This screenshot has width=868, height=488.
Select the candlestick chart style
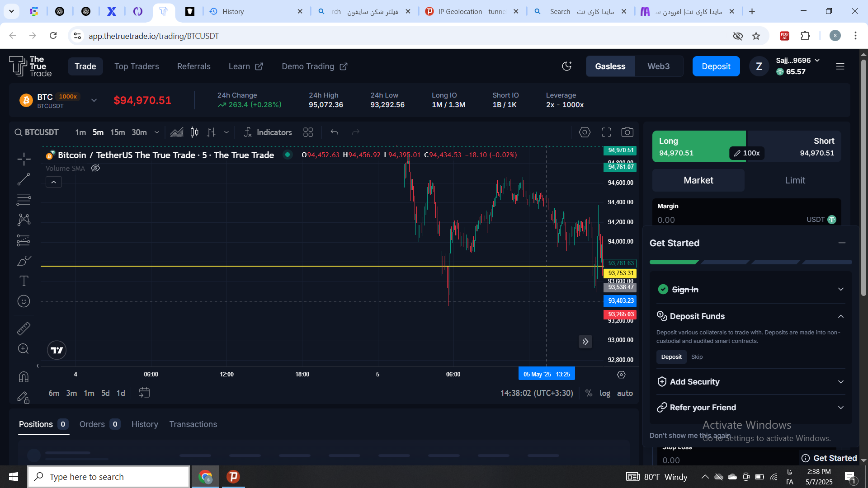click(x=194, y=132)
